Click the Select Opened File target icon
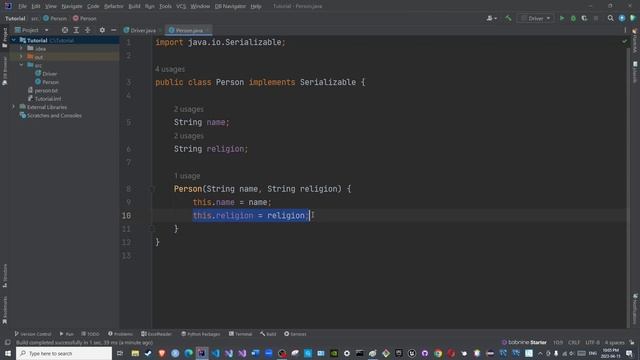Viewport: 640px width, 360px height. (x=65, y=30)
